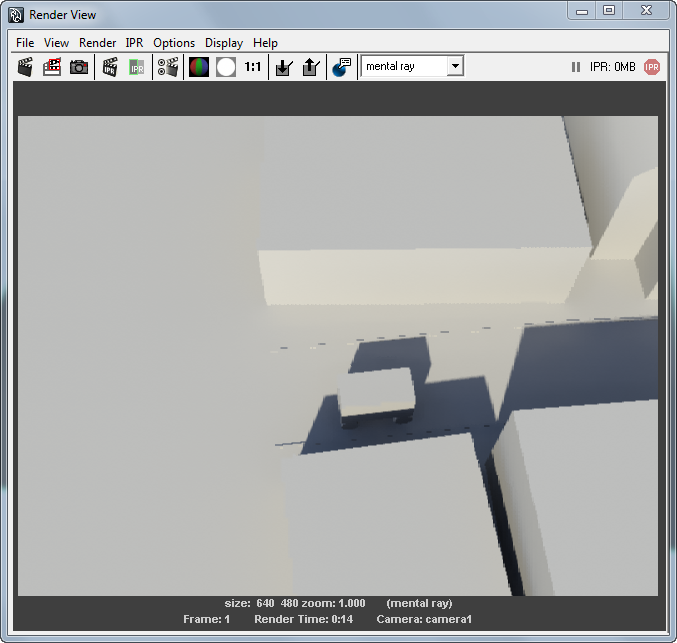Show render diagnostics with the speech bubble icon

342,67
